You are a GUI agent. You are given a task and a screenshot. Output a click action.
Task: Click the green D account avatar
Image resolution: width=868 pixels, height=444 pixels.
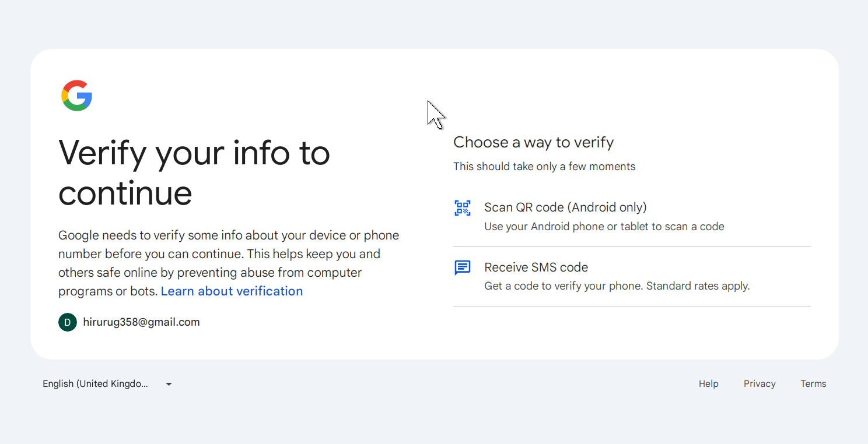[x=68, y=322]
